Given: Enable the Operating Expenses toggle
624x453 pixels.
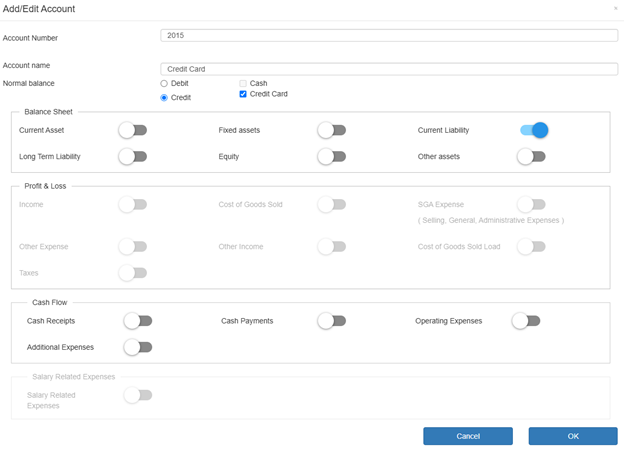Looking at the screenshot, I should 526,321.
